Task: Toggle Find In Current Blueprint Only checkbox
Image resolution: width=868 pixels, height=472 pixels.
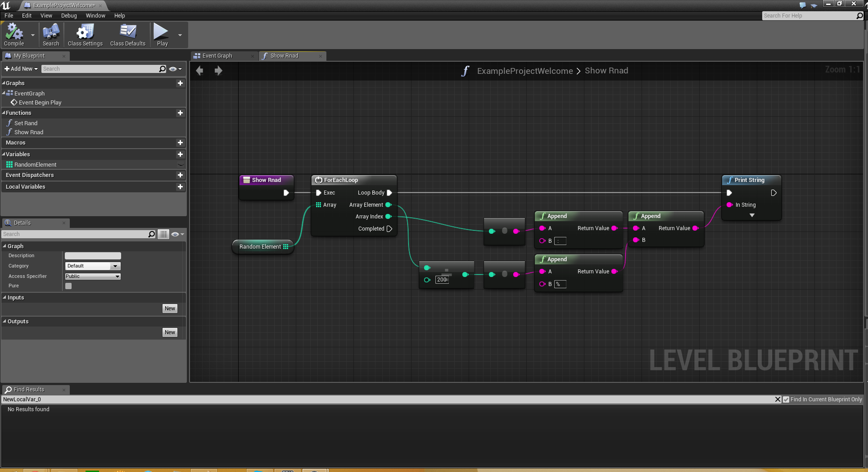Action: click(x=786, y=399)
